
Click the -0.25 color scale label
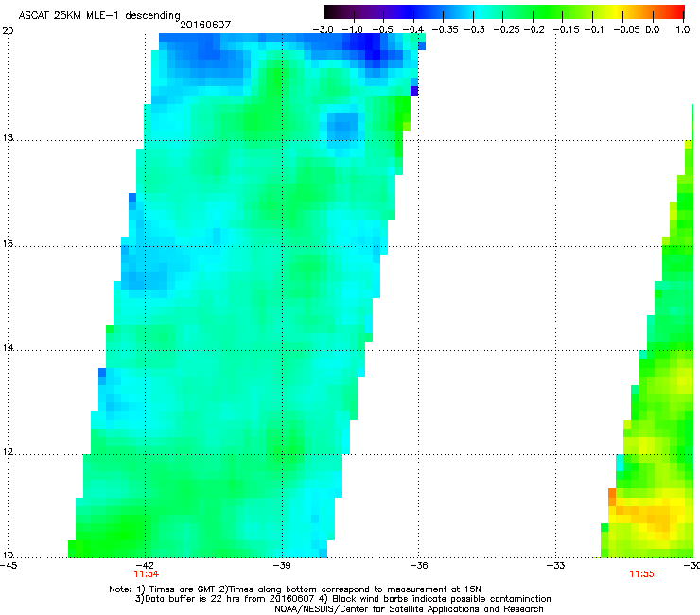tap(506, 30)
